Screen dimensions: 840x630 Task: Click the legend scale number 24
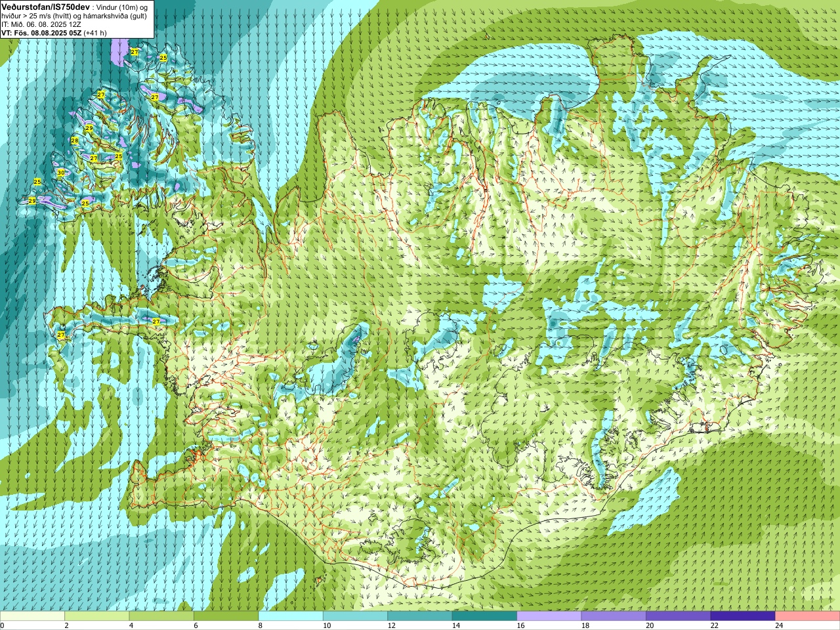click(779, 625)
